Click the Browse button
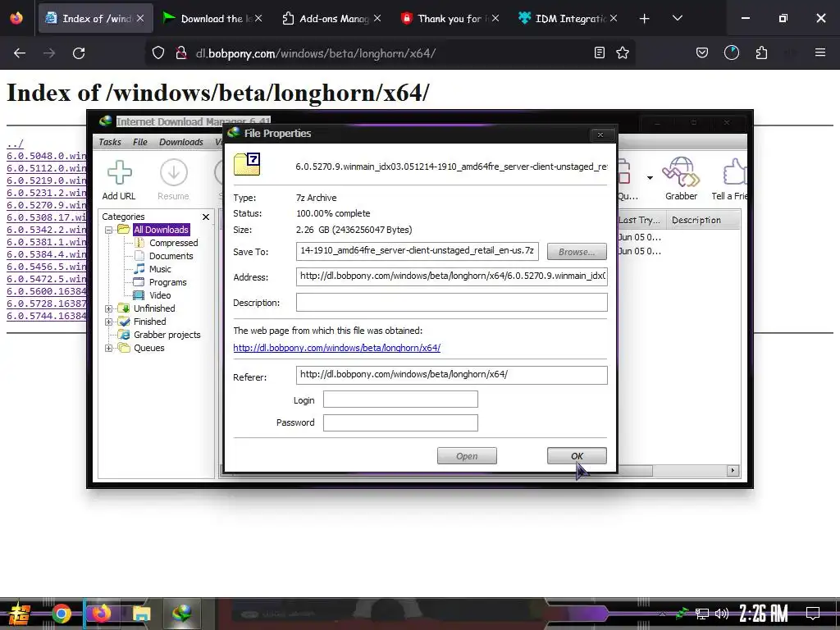The image size is (840, 630). tap(577, 252)
